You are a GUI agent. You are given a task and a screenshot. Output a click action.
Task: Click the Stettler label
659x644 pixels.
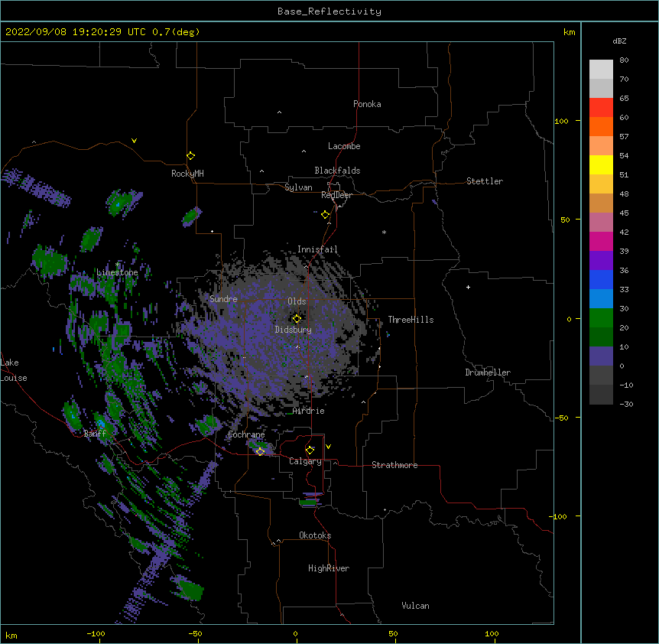(485, 181)
